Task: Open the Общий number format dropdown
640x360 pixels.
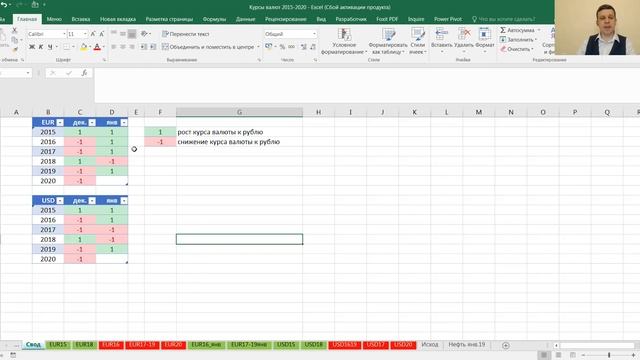Action: 314,34
